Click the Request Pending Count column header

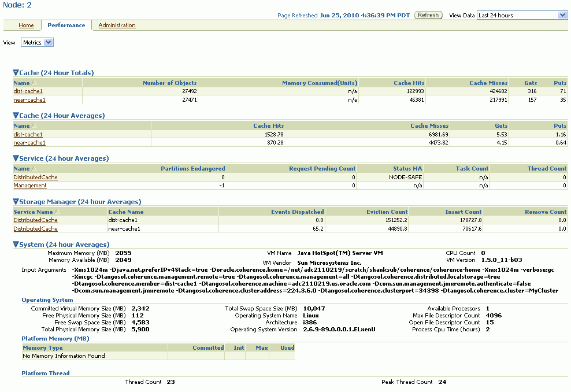[x=322, y=168]
